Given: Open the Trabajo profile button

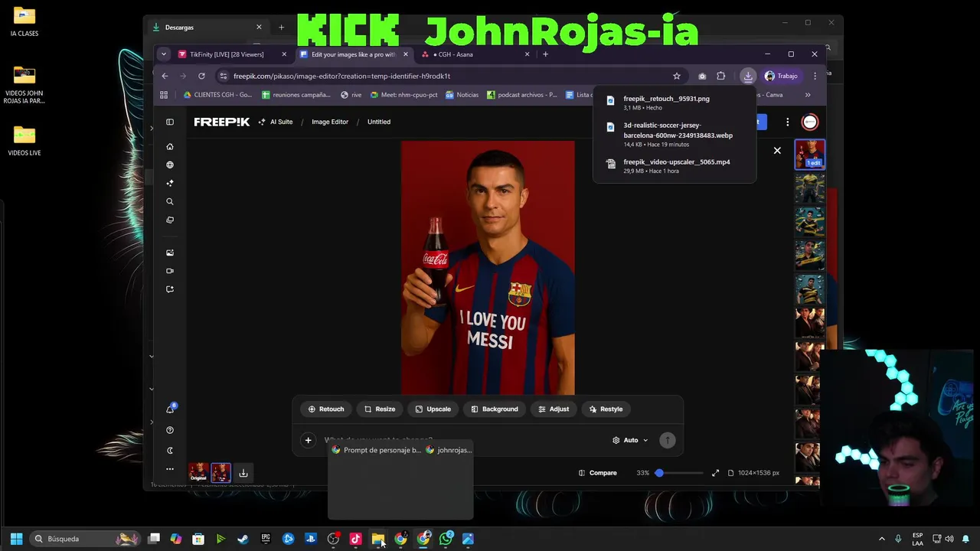Looking at the screenshot, I should point(782,76).
